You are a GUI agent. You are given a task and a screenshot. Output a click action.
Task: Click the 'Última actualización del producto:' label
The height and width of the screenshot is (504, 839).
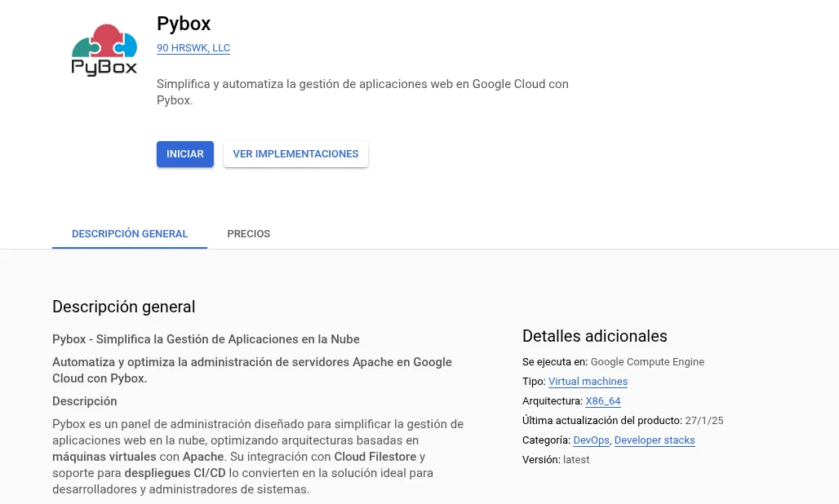point(602,421)
